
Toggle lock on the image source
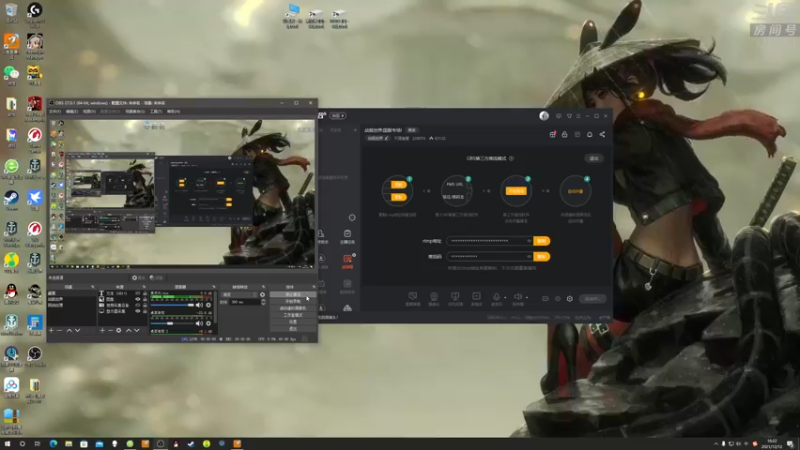[145, 299]
